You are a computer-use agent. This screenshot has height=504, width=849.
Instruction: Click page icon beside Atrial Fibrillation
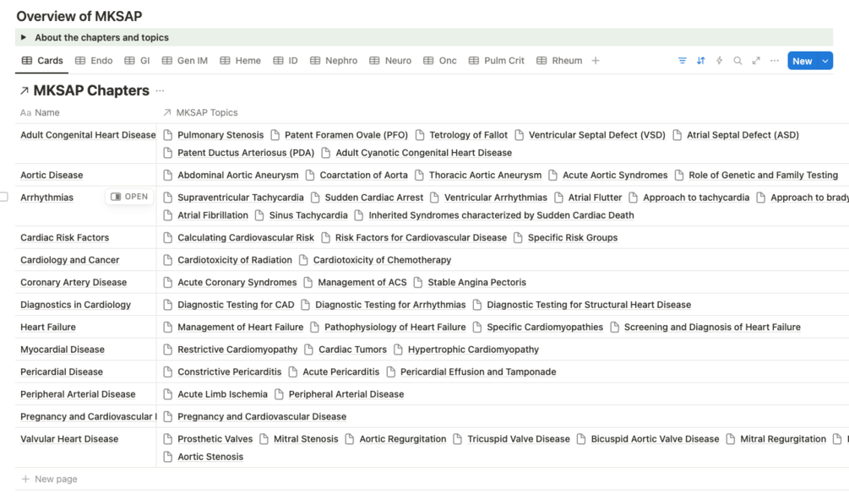click(168, 215)
